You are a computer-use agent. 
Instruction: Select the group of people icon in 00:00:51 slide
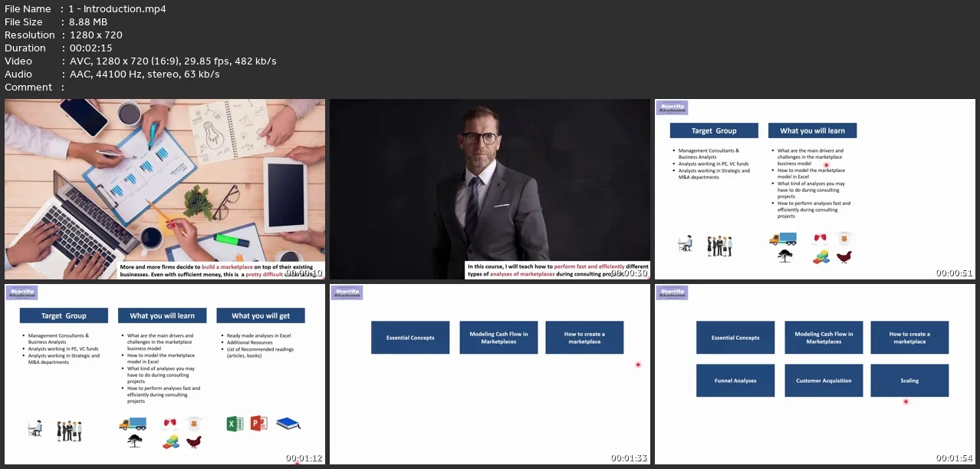tap(719, 246)
